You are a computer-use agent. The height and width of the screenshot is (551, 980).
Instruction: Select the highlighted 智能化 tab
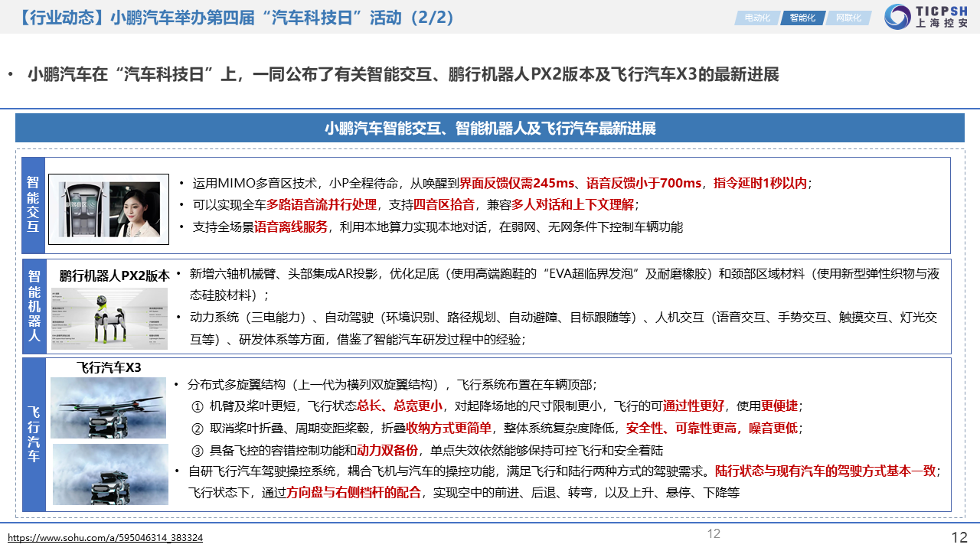(x=802, y=18)
